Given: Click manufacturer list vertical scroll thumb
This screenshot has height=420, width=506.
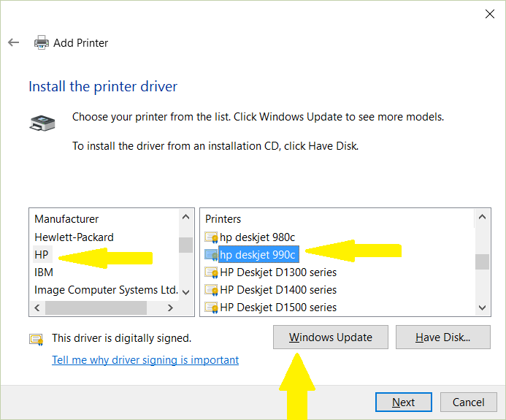Looking at the screenshot, I should point(185,245).
